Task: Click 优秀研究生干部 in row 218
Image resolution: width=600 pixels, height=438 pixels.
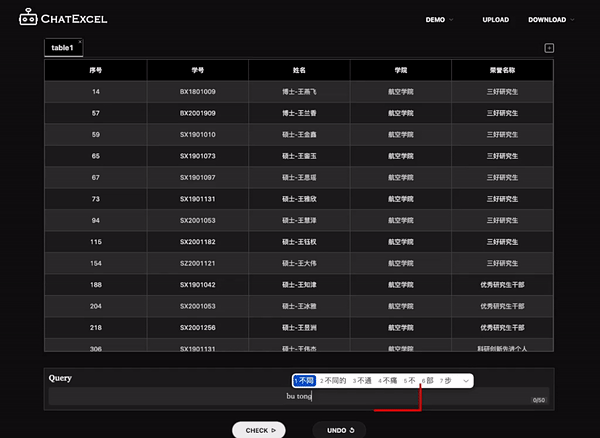Action: (x=502, y=327)
